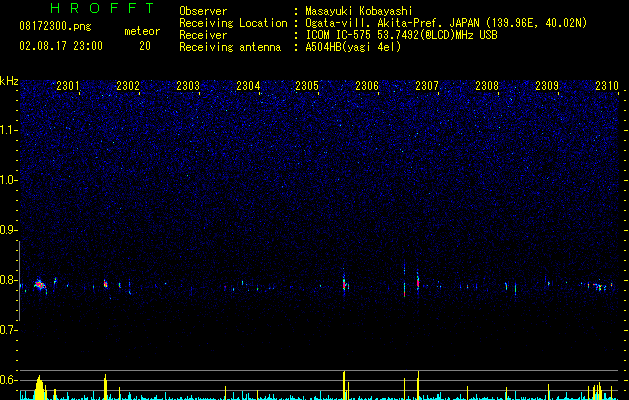Click the Ogata-vill. Akita-Pref. JAPAN location text
Image resolution: width=629 pixels, height=400 pixels.
pyautogui.click(x=446, y=23)
